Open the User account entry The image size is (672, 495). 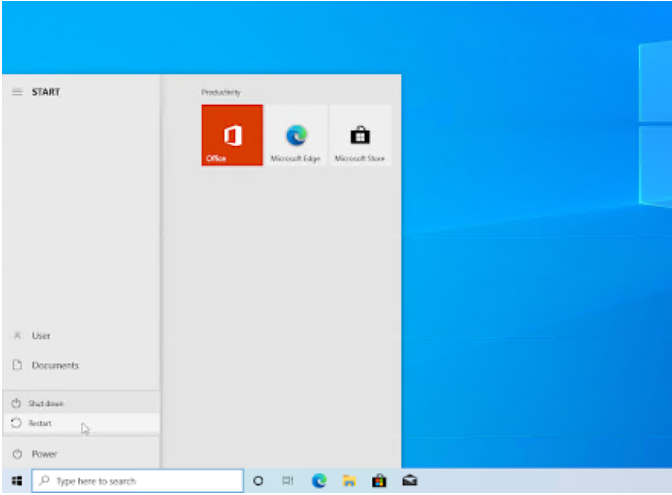pos(40,336)
